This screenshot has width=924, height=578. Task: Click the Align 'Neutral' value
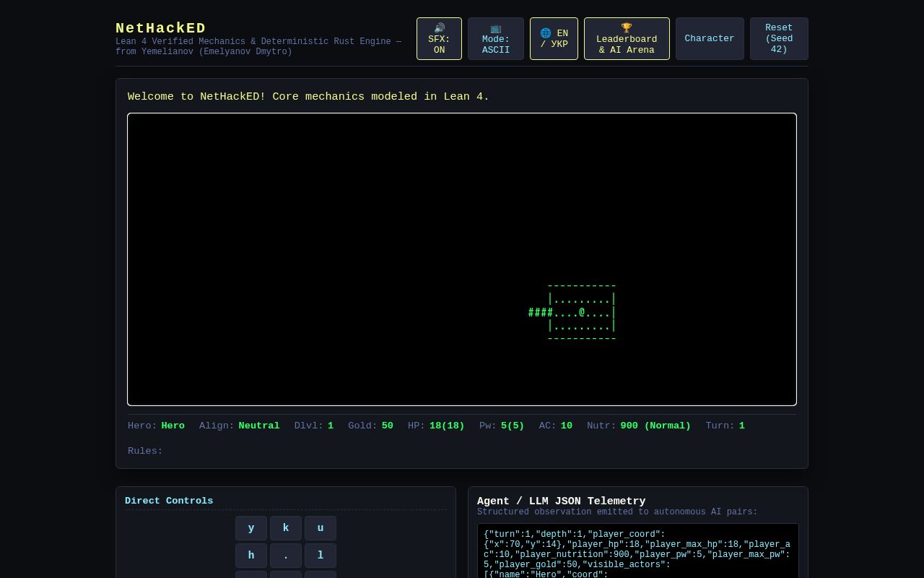259,426
